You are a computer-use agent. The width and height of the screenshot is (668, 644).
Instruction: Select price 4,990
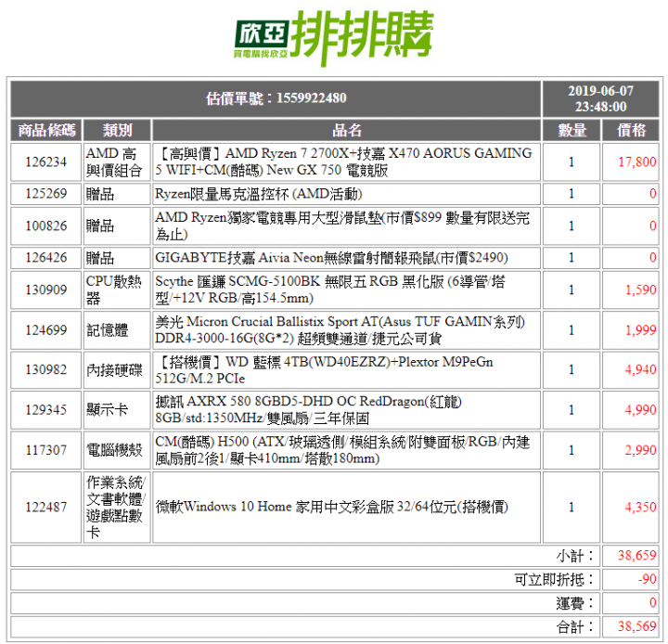tap(641, 409)
